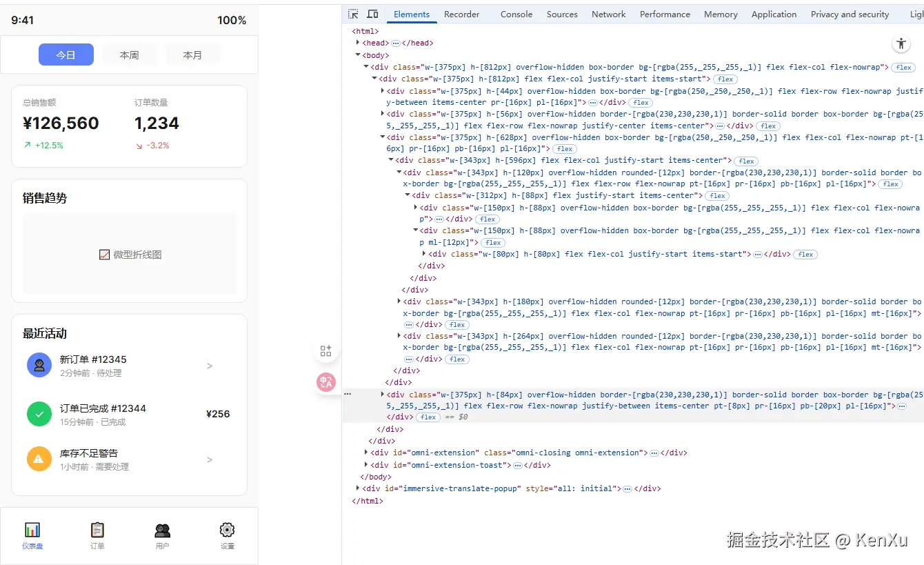Select the 今日 period button
924x565 pixels.
[x=66, y=54]
